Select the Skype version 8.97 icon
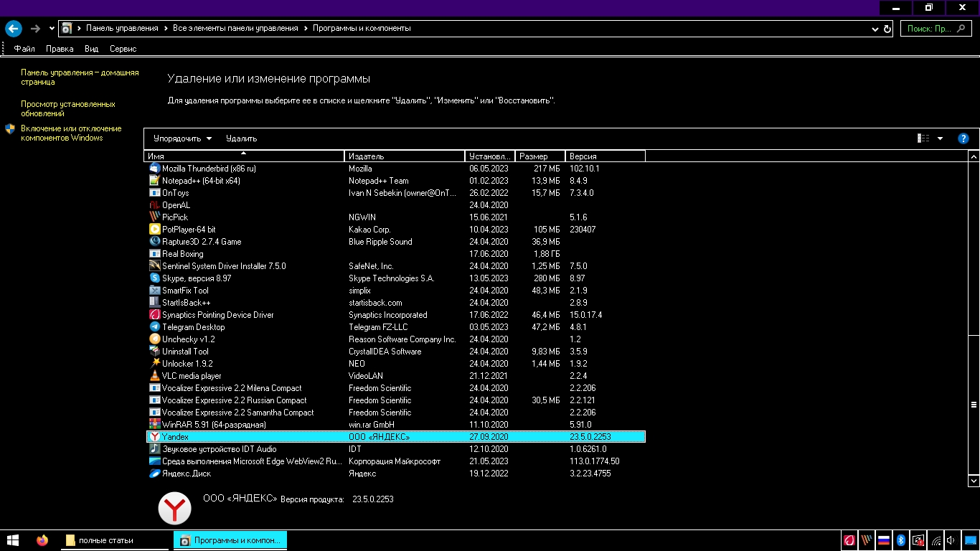Viewport: 980px width, 551px height. pos(154,278)
